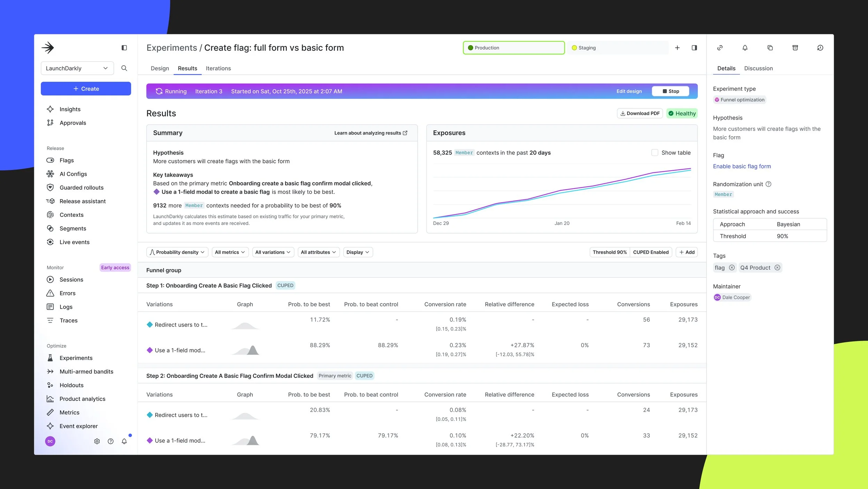The height and width of the screenshot is (489, 868).
Task: Open the Multi-armed bandits section
Action: coord(86,371)
